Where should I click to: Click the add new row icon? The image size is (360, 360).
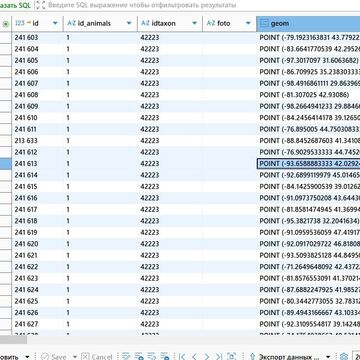pos(139,356)
